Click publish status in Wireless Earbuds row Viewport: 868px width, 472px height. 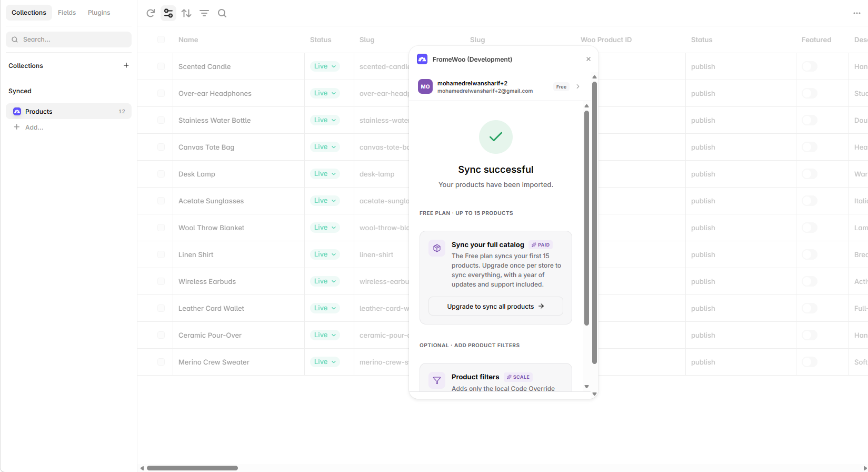point(703,281)
